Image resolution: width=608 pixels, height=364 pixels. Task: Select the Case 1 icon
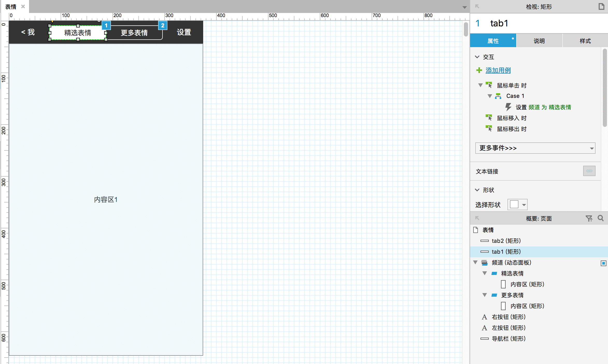pyautogui.click(x=498, y=96)
